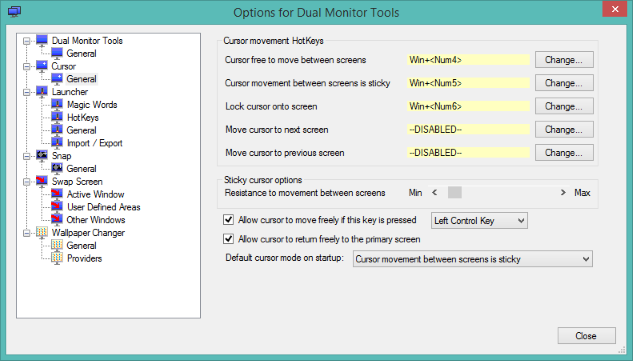The height and width of the screenshot is (361, 633).
Task: Click the Win+<Num4> hotkey field
Action: point(468,60)
